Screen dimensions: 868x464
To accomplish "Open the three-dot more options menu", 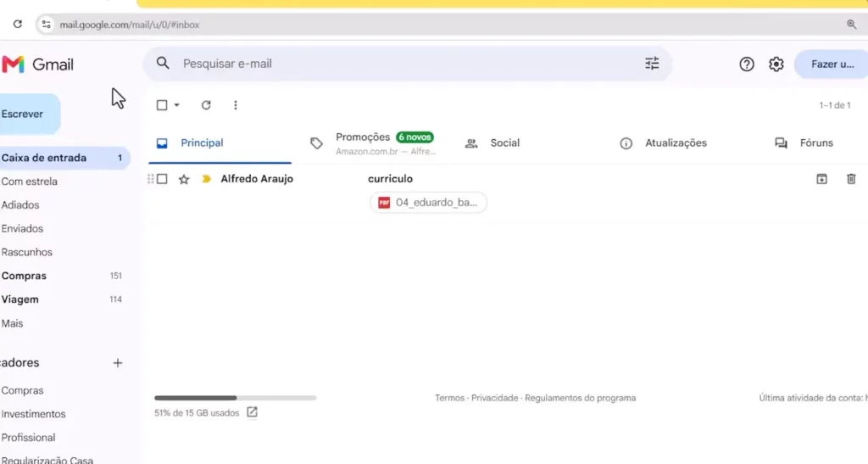I will [236, 104].
